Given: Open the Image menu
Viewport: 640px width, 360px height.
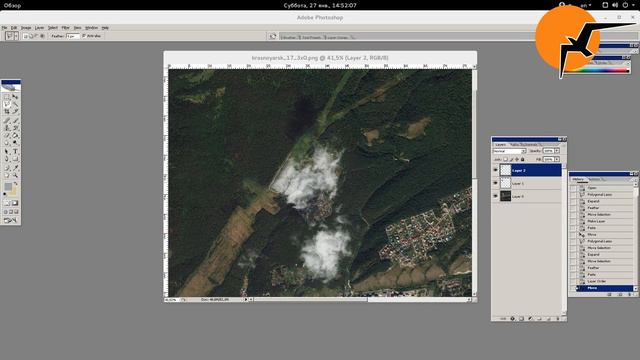Looking at the screenshot, I should coord(26,28).
